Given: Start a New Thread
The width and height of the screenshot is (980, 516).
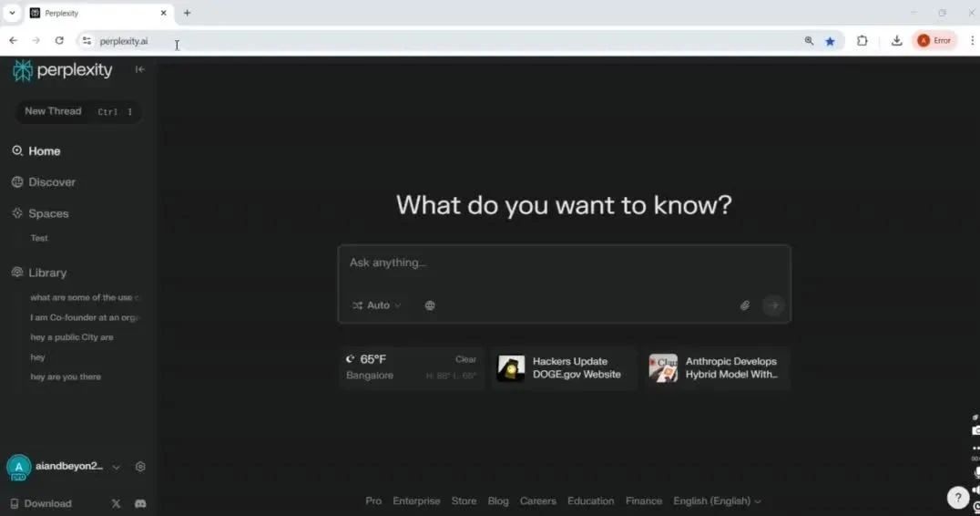Looking at the screenshot, I should click(x=77, y=111).
